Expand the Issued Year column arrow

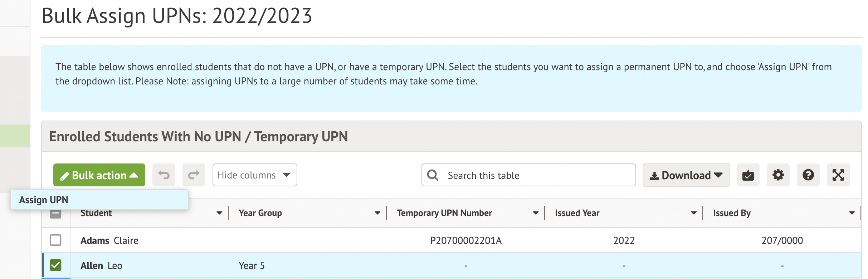click(x=693, y=213)
